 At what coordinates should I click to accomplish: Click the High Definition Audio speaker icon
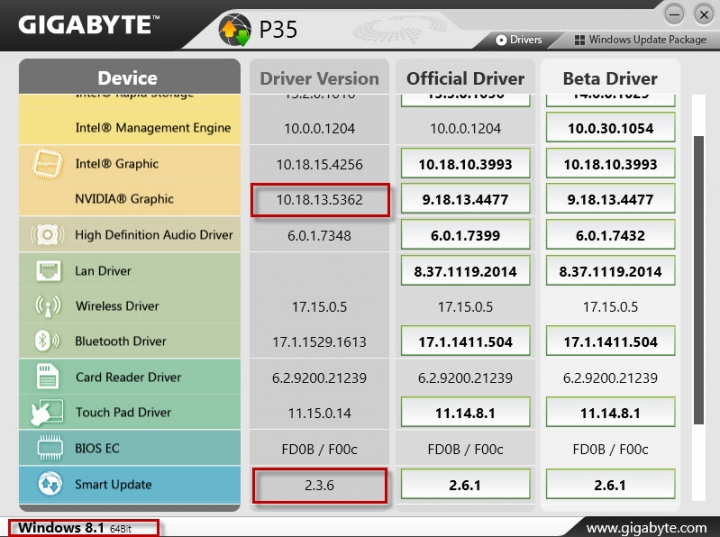tap(47, 234)
